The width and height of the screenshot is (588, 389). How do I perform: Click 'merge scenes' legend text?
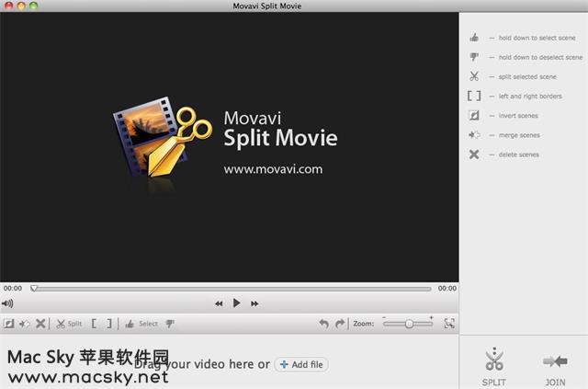pos(519,135)
